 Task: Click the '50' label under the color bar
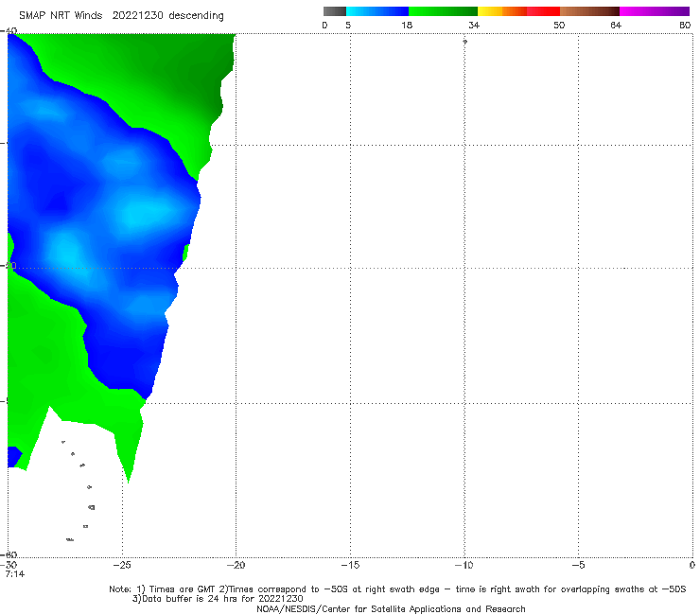pos(559,26)
